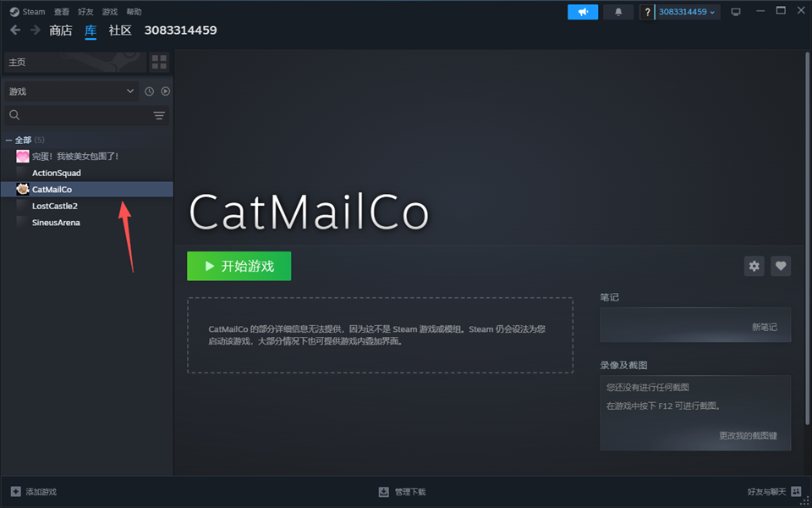This screenshot has width=812, height=508.
Task: Click the green 开始游戏 button
Action: [x=239, y=266]
